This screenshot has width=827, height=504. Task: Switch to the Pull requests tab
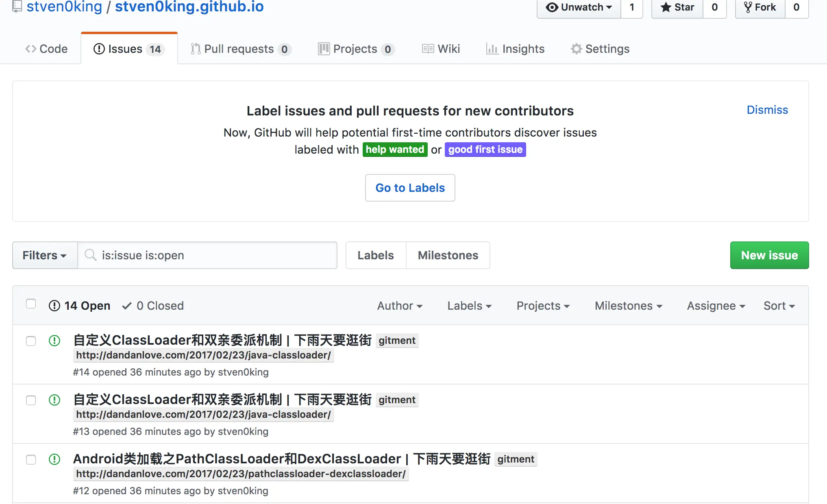tap(241, 49)
